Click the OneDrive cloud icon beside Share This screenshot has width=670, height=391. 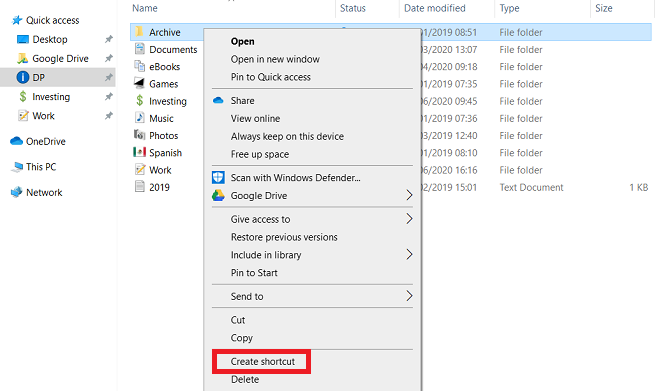[x=218, y=100]
